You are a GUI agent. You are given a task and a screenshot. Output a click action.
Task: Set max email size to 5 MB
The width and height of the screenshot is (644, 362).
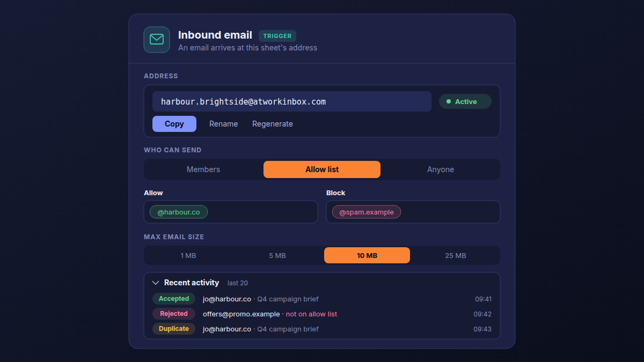(277, 255)
